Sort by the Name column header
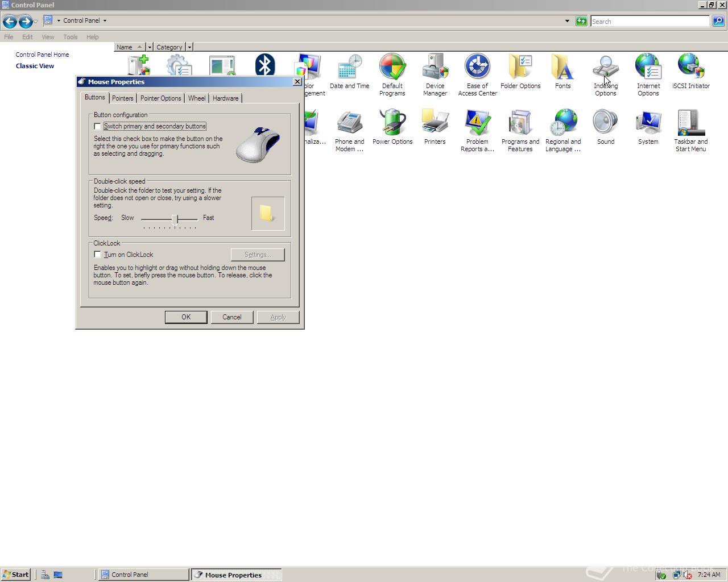 pyautogui.click(x=130, y=47)
